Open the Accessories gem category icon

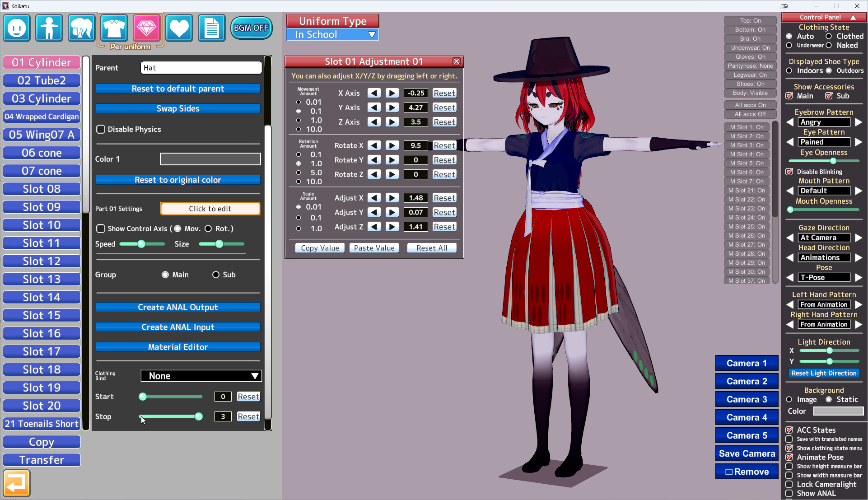point(147,28)
